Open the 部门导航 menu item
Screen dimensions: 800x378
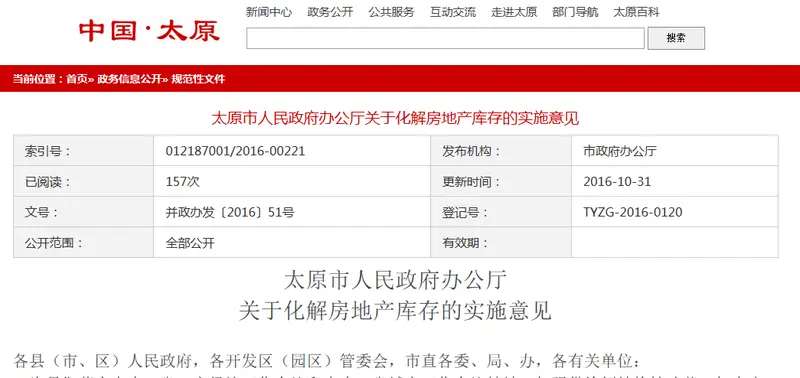[575, 12]
